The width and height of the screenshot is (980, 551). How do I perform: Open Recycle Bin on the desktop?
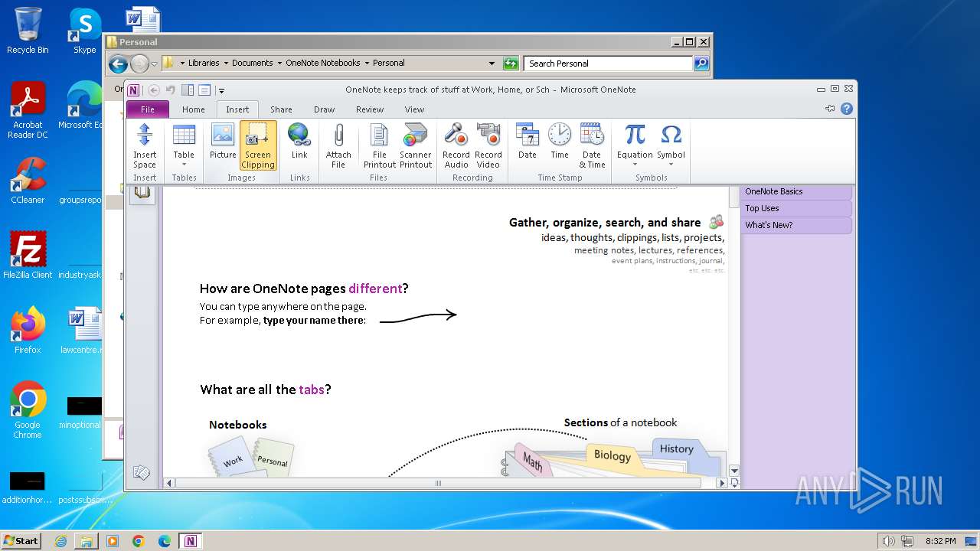coord(28,31)
